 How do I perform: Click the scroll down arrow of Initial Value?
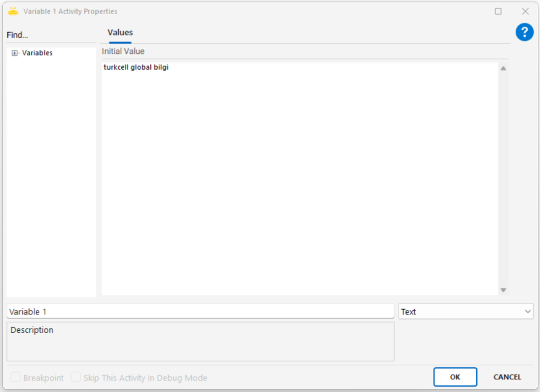click(503, 290)
